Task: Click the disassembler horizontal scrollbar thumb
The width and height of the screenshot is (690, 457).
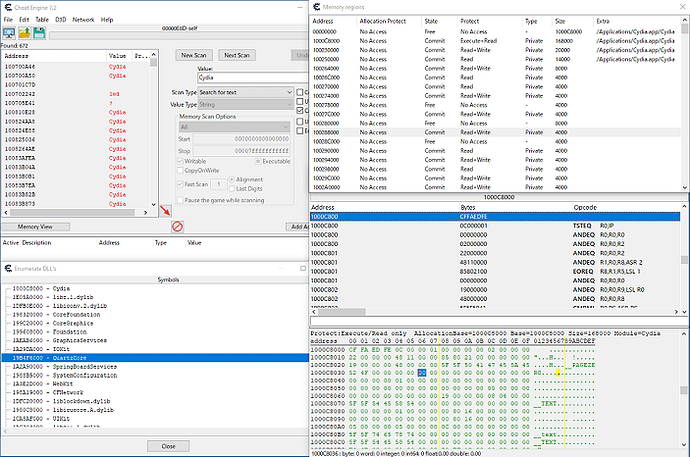Action: coord(341,312)
